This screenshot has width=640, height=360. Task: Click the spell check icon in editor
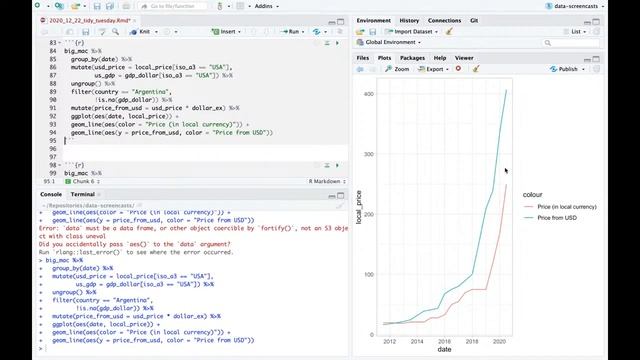(102, 32)
